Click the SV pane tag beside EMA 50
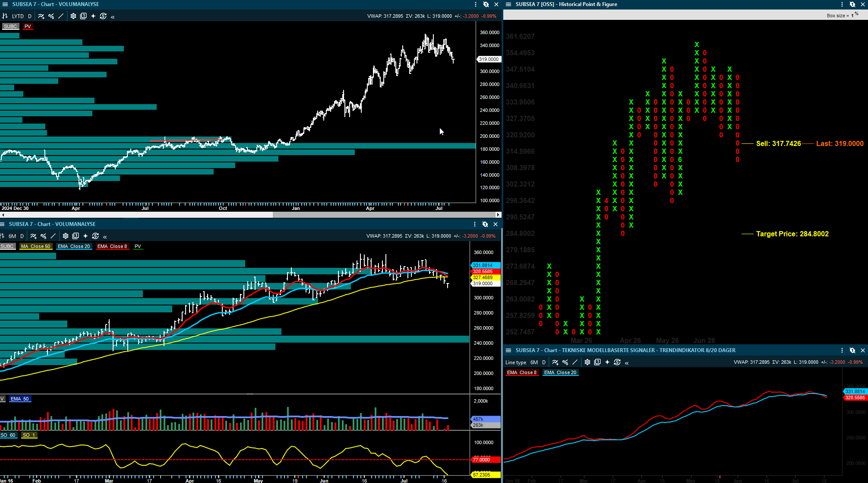Image resolution: width=868 pixels, height=483 pixels. 3,399
